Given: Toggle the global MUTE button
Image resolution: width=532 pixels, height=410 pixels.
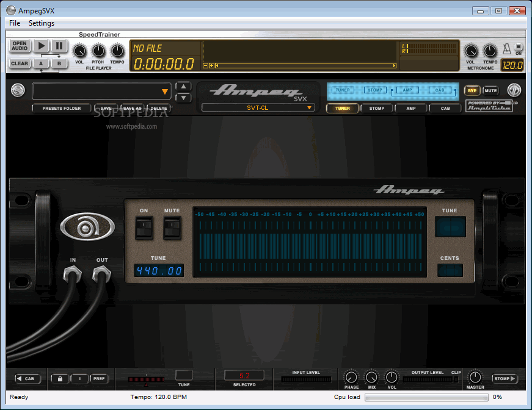Looking at the screenshot, I should 490,90.
